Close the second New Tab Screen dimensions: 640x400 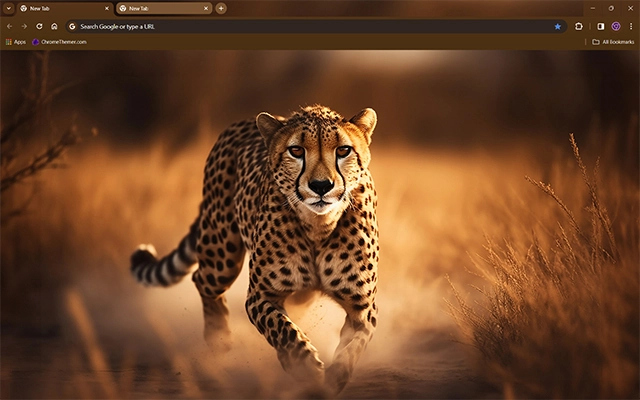coord(206,8)
